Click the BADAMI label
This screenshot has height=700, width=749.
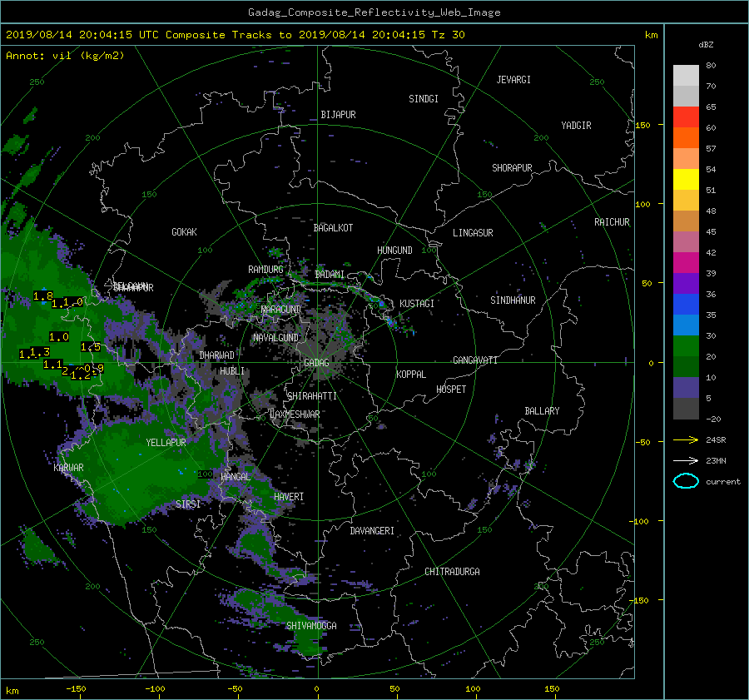click(330, 275)
